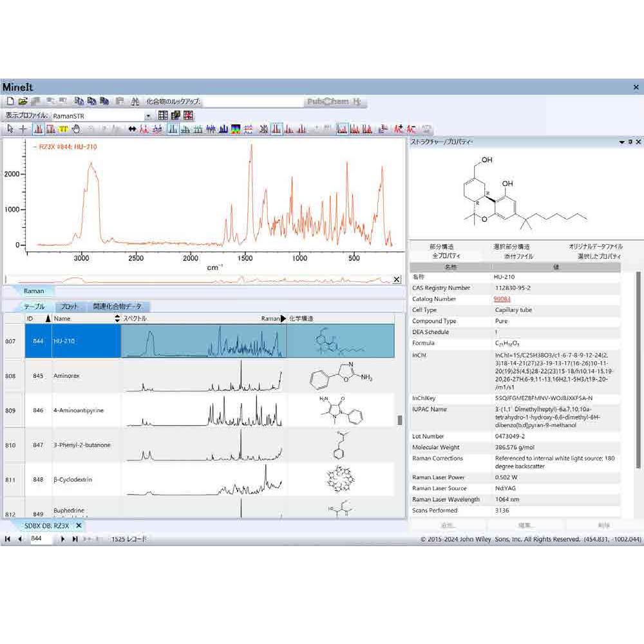
Task: Go to the last record
Action: click(x=75, y=539)
